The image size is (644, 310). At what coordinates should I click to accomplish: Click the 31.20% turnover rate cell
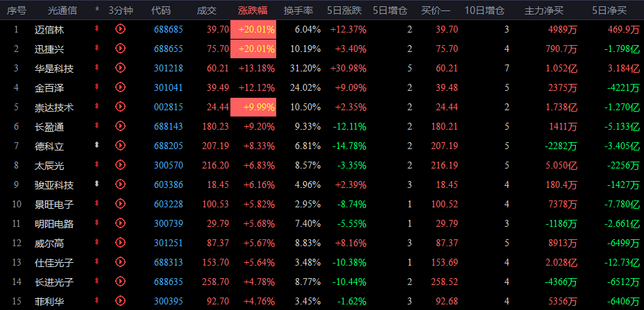[x=305, y=68]
